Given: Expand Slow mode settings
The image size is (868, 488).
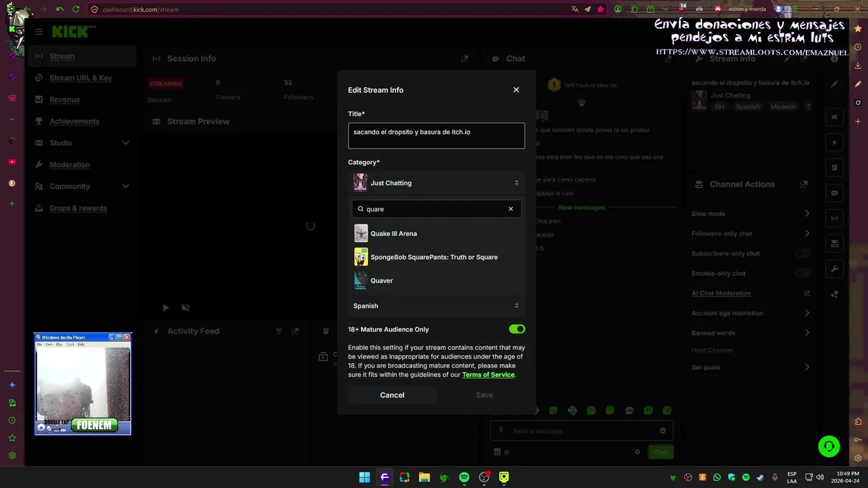Looking at the screenshot, I should 807,213.
